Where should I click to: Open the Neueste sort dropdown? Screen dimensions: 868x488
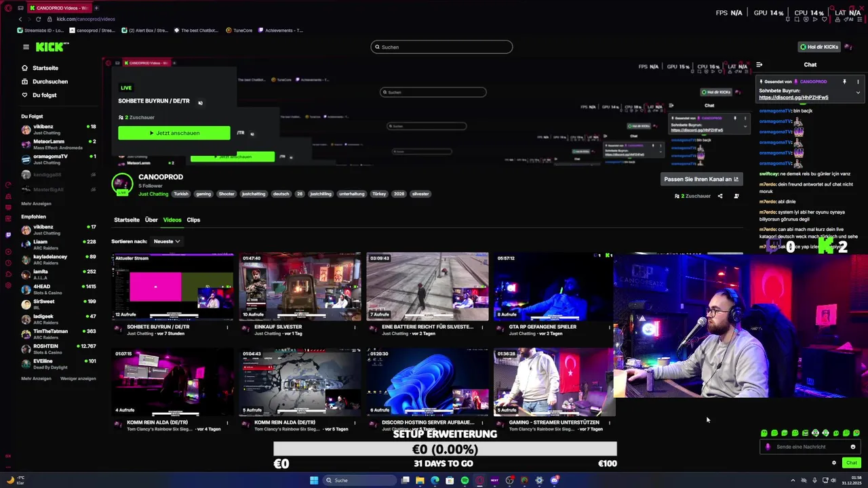pos(166,241)
